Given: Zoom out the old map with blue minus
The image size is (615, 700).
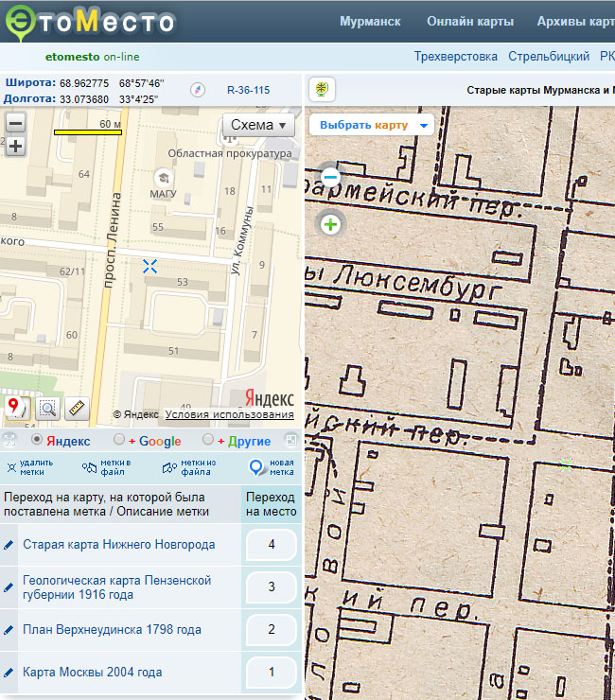Looking at the screenshot, I should (x=330, y=177).
